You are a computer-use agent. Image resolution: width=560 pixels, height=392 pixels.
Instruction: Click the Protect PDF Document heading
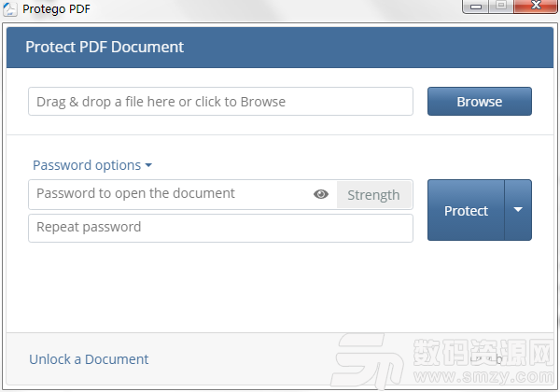pos(105,47)
